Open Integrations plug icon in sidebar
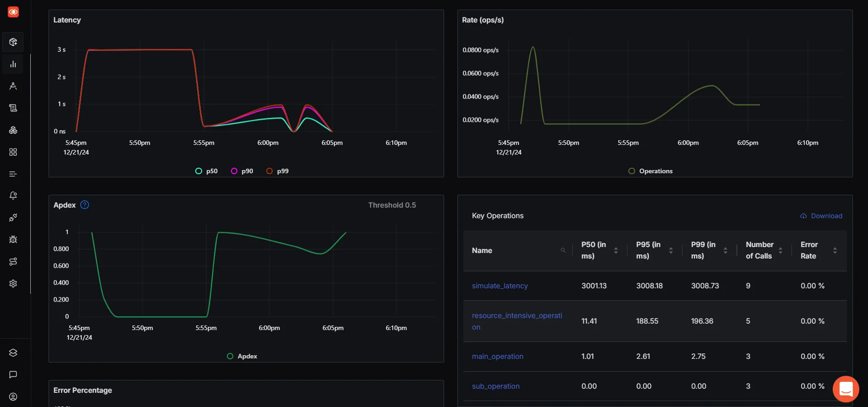Image resolution: width=868 pixels, height=407 pixels. (x=13, y=218)
